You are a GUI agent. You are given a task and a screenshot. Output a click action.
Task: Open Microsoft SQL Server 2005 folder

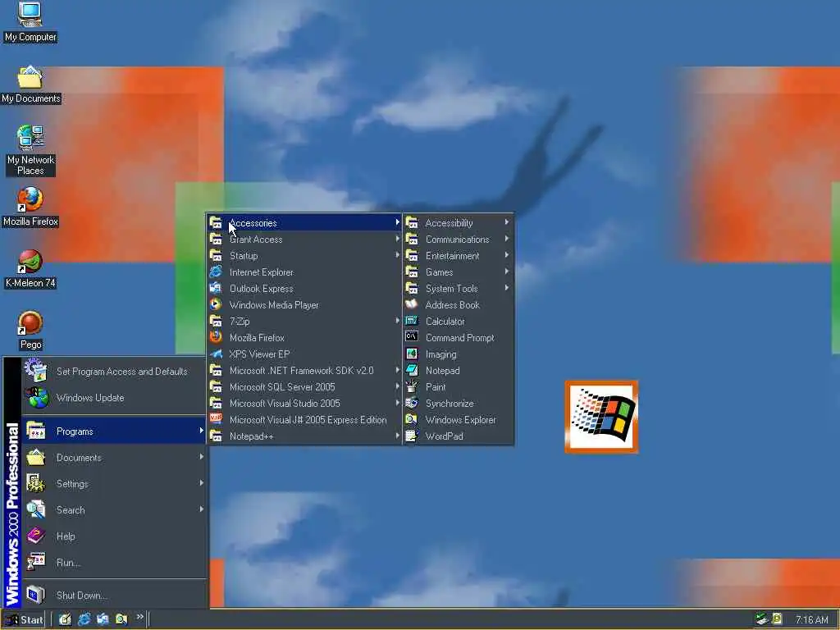click(x=304, y=387)
